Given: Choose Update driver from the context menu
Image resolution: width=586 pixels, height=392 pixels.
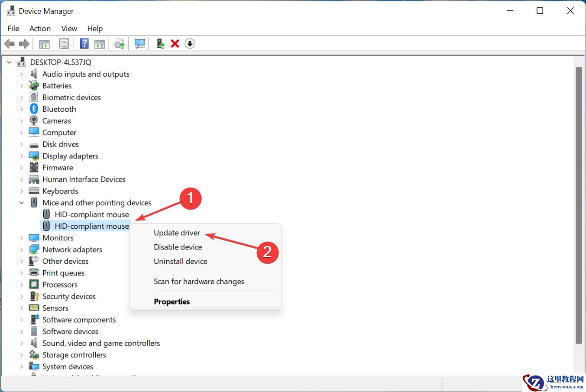Looking at the screenshot, I should pyautogui.click(x=177, y=233).
